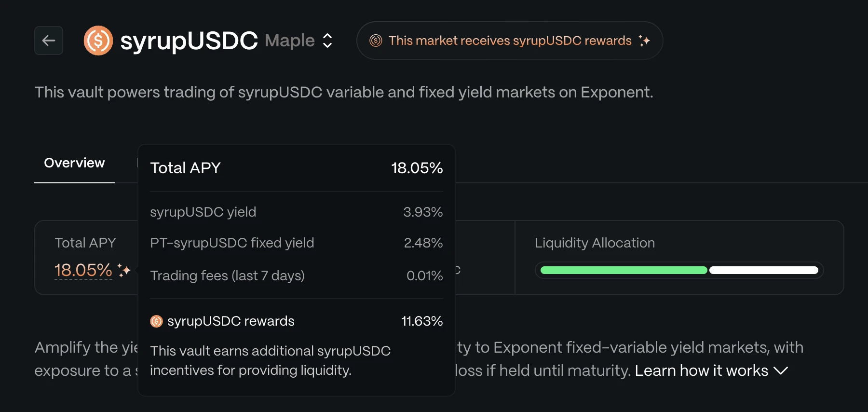
Task: Click the back arrow button
Action: (x=49, y=41)
